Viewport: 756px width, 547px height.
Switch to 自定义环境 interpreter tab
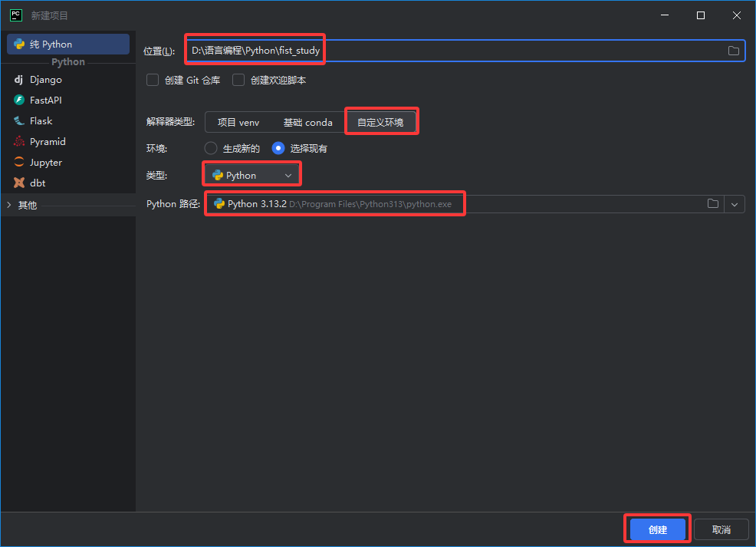pyautogui.click(x=380, y=123)
